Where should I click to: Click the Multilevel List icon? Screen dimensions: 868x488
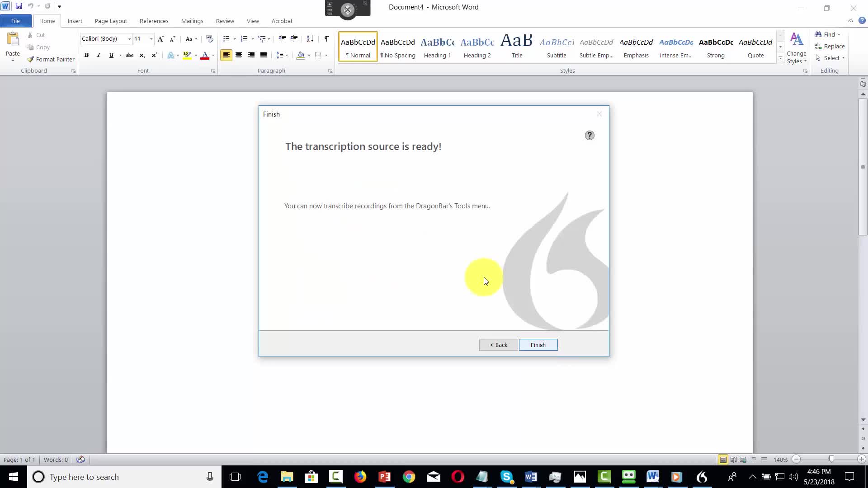[x=262, y=39]
